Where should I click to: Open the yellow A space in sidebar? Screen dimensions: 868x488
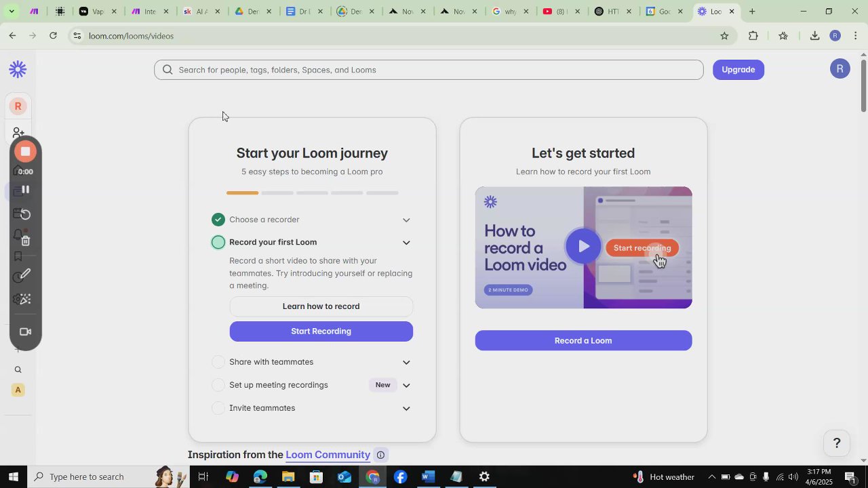[18, 390]
